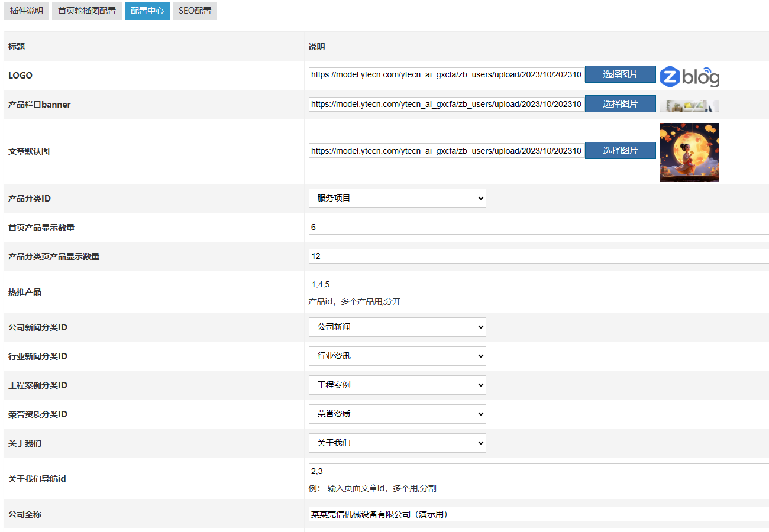Click the product banner preview thumbnail
This screenshot has height=532, width=769.
coord(689,106)
